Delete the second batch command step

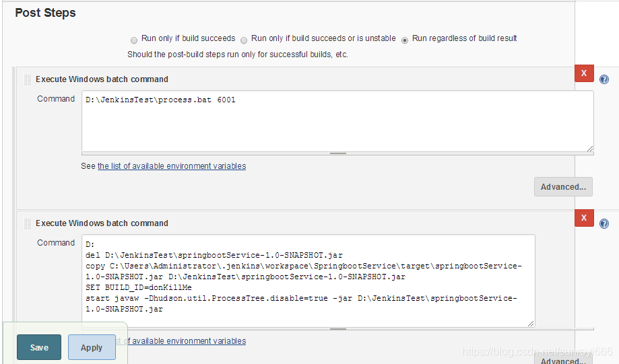point(584,218)
